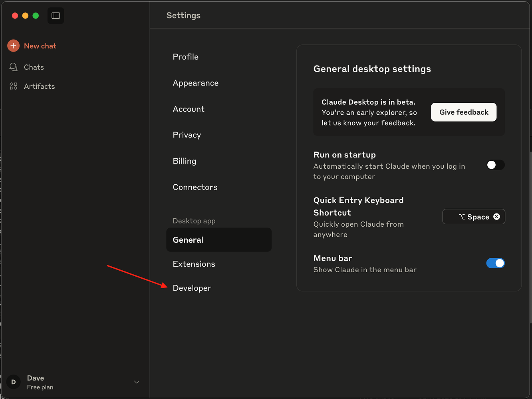This screenshot has width=532, height=399.
Task: Open the Developer settings section
Action: (x=192, y=288)
